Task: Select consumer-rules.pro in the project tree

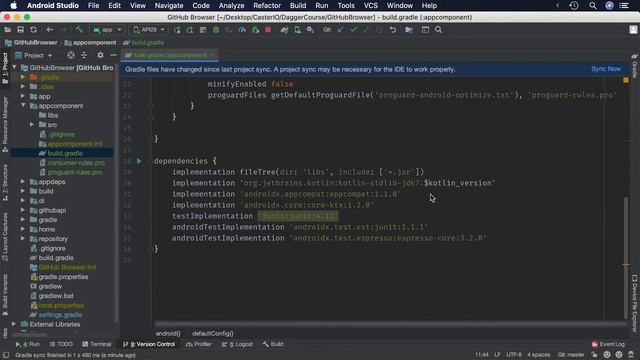Action: pos(76,163)
